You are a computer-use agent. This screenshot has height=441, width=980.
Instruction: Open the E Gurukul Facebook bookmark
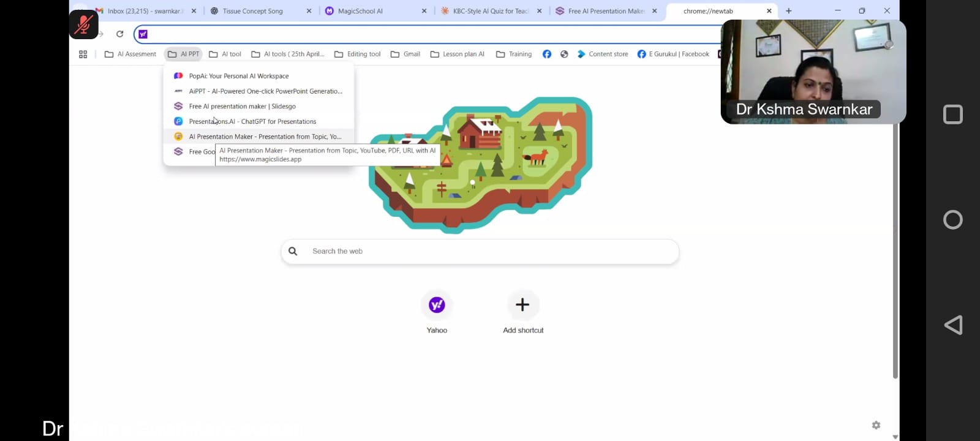pyautogui.click(x=673, y=55)
